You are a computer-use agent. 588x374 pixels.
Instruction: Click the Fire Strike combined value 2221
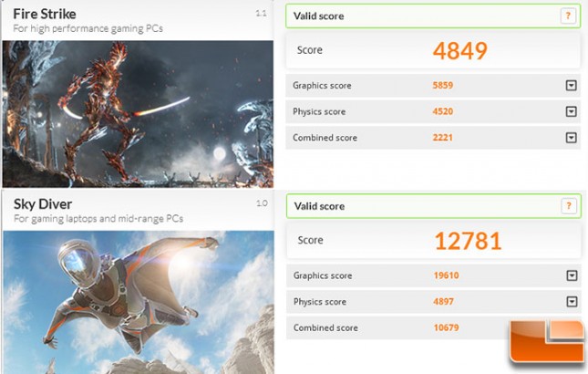pos(443,138)
